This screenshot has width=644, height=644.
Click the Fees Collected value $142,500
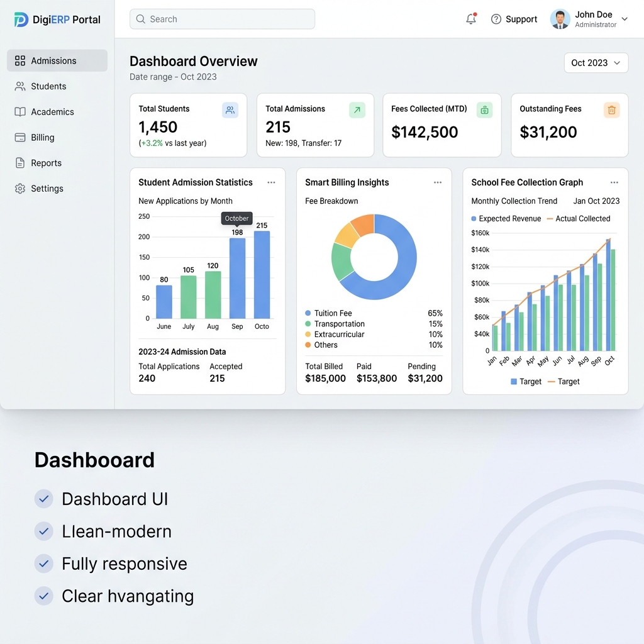[x=425, y=132]
